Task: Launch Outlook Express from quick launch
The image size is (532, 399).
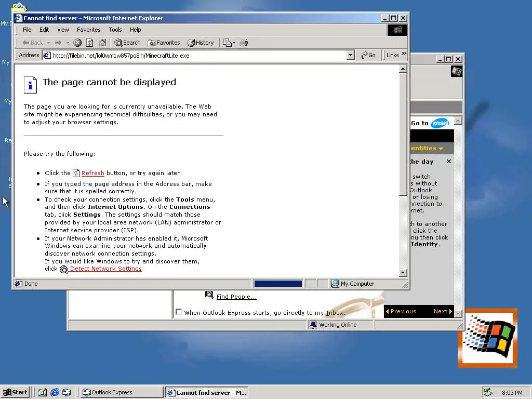Action: (x=66, y=392)
